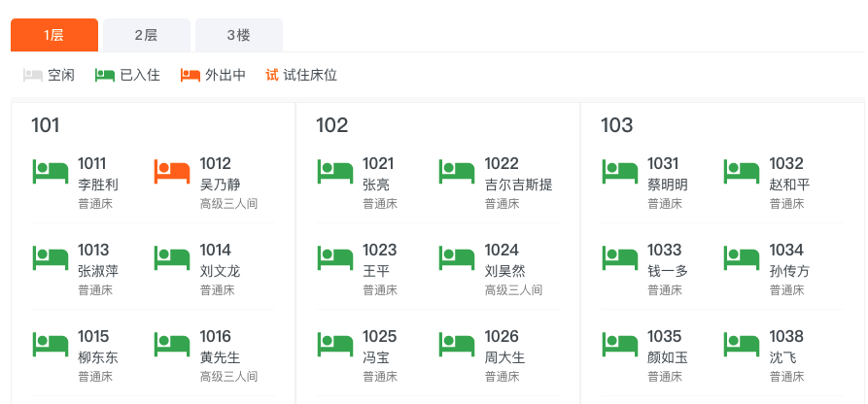Select the green bed icon for 1011

[51, 172]
